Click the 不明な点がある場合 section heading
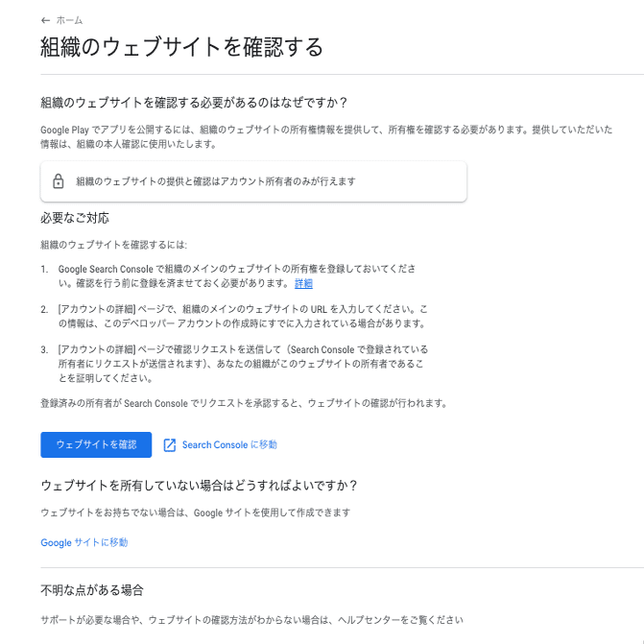Screen dimensions: 644x644 tap(92, 590)
